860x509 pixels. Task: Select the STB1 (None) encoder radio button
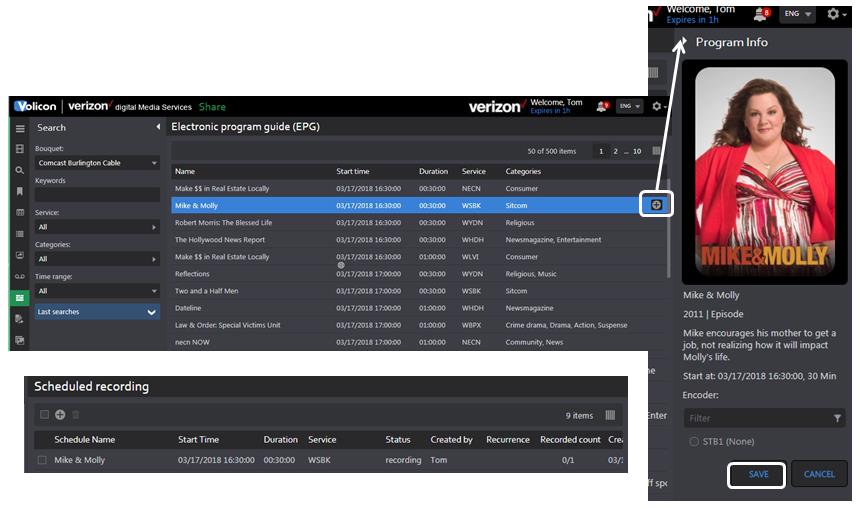[x=694, y=442]
